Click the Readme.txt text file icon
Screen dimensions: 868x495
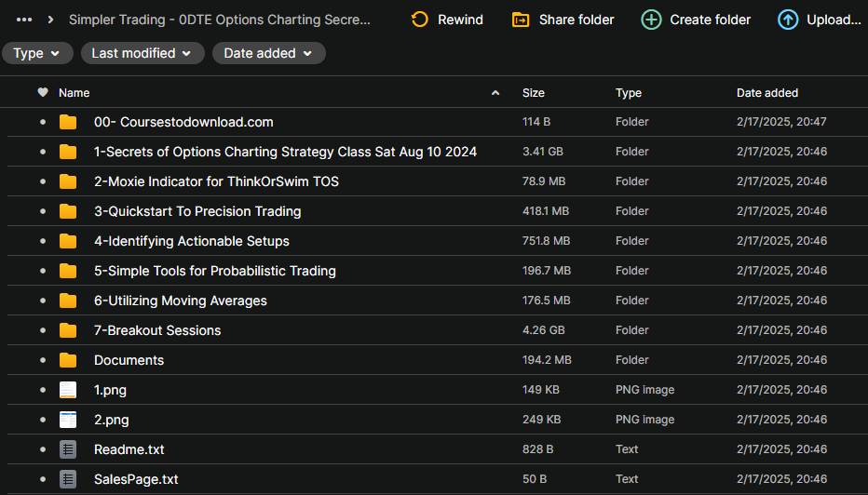pos(68,449)
